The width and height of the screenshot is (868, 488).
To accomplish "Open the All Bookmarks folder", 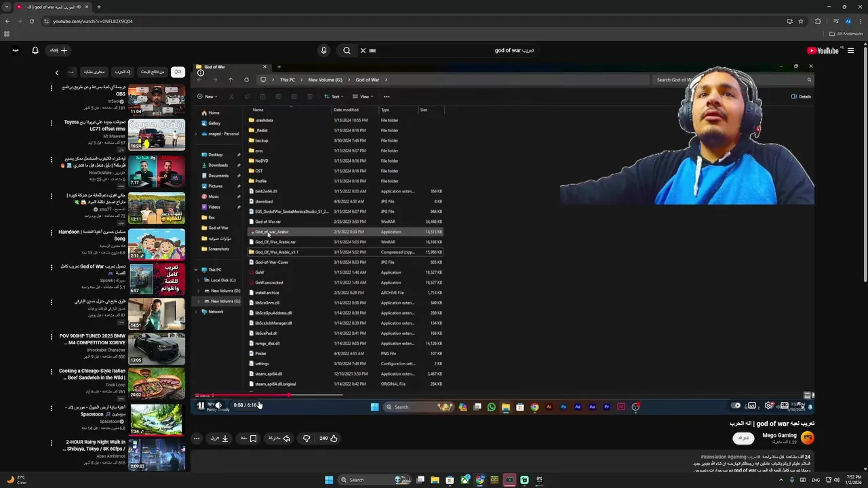I will [x=846, y=34].
